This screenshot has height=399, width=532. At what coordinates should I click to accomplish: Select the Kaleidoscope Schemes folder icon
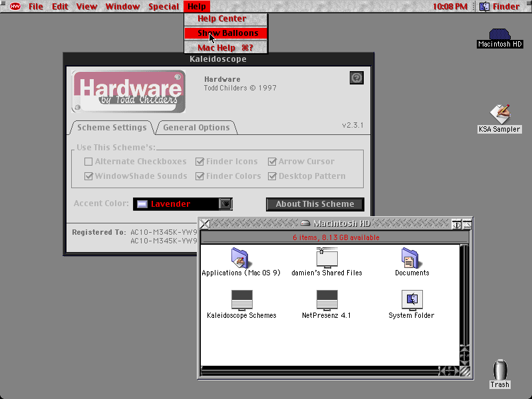point(241,301)
